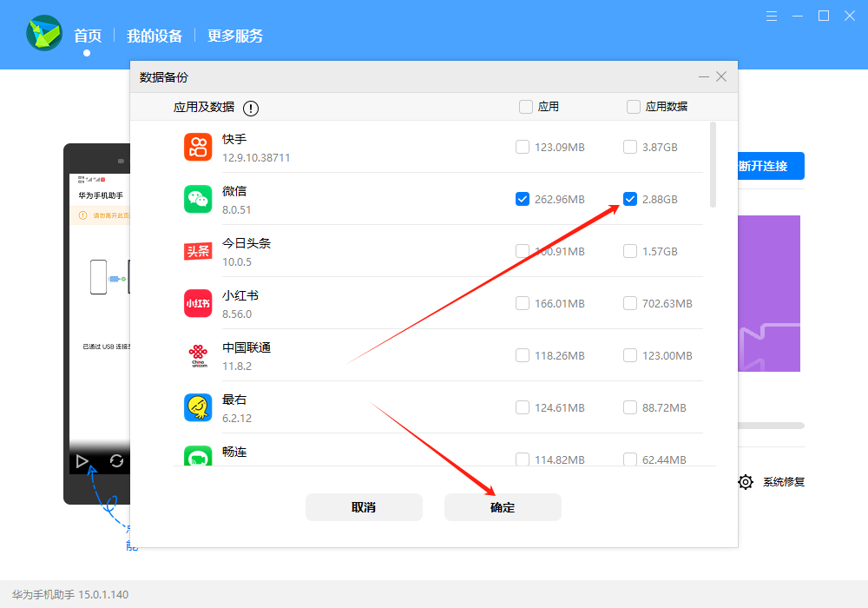Click the 今日头条 app name text
Viewport: 868px width, 608px height.
click(x=247, y=243)
